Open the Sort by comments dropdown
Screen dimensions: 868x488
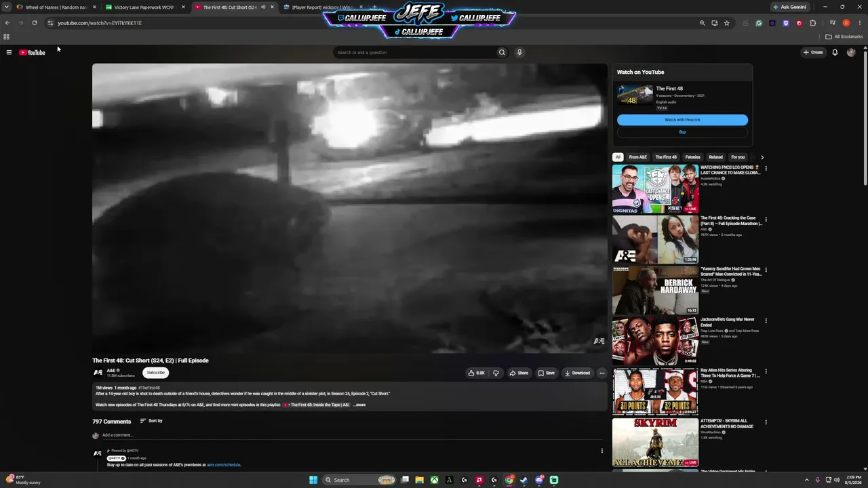(x=151, y=421)
